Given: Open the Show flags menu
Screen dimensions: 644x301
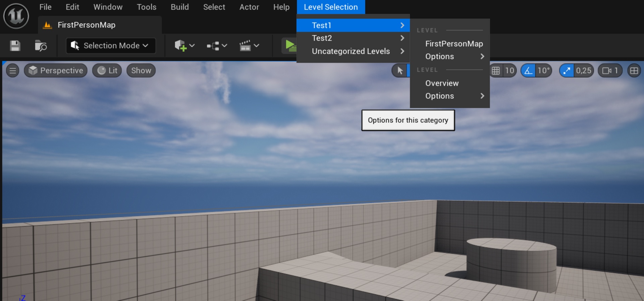Looking at the screenshot, I should click(141, 71).
